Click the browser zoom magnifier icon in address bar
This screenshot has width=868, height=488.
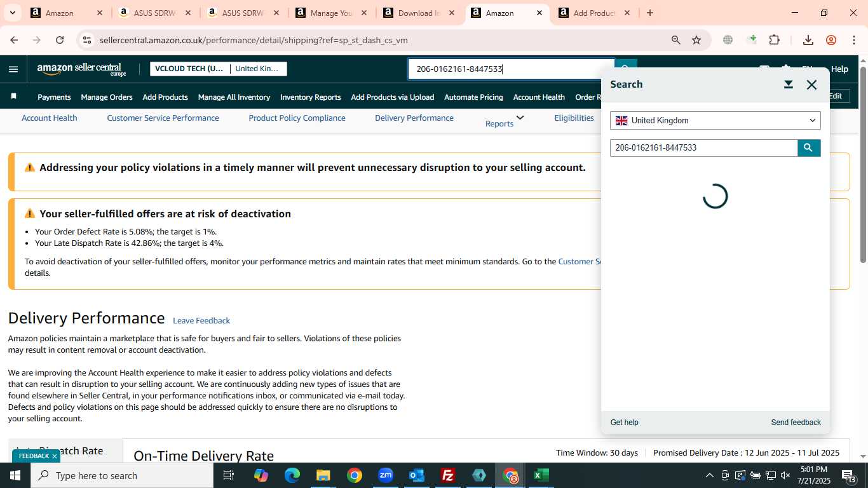tap(676, 40)
